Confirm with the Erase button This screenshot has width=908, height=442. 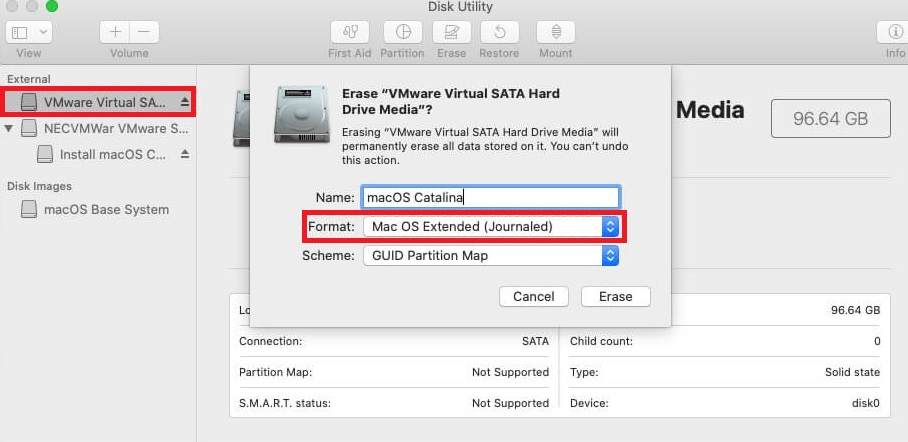click(x=615, y=296)
